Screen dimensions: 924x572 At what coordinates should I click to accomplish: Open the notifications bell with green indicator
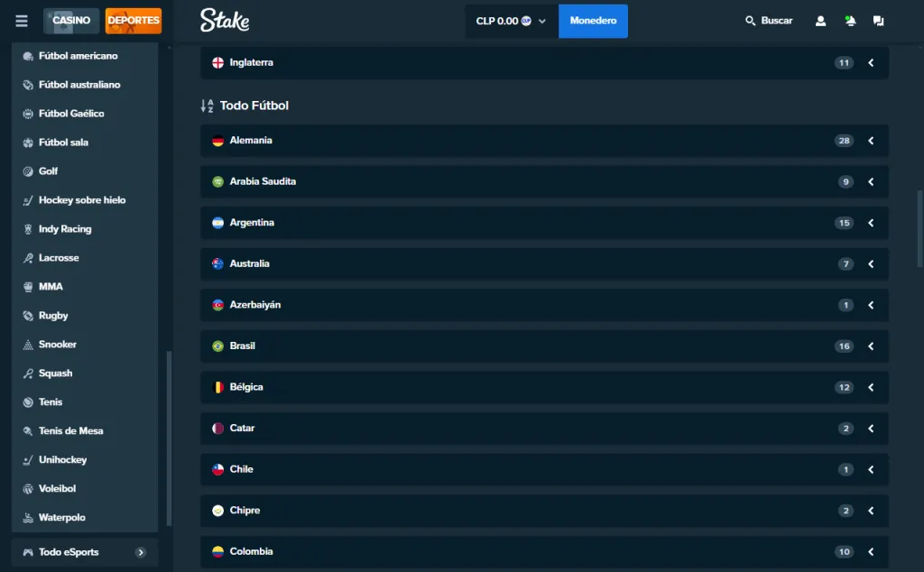click(849, 20)
